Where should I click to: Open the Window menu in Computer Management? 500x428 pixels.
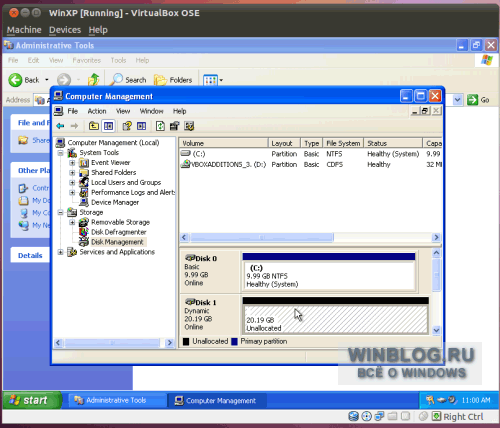coord(151,111)
